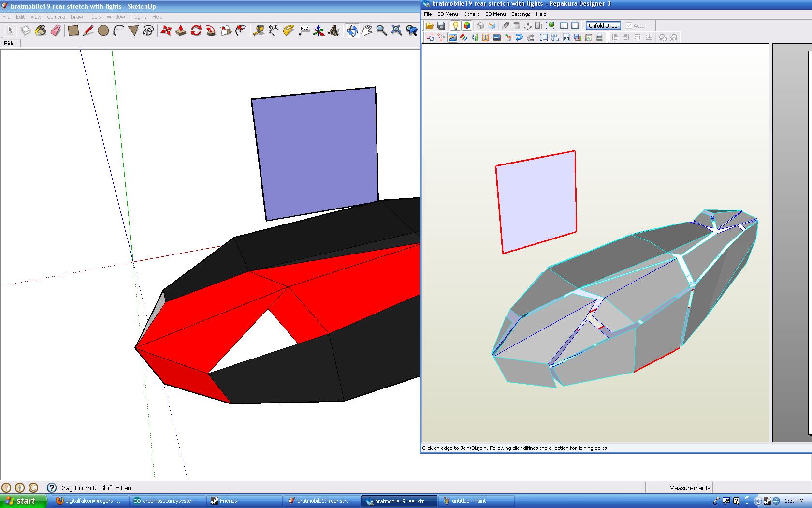Open the Pepakura File menu

click(x=428, y=14)
